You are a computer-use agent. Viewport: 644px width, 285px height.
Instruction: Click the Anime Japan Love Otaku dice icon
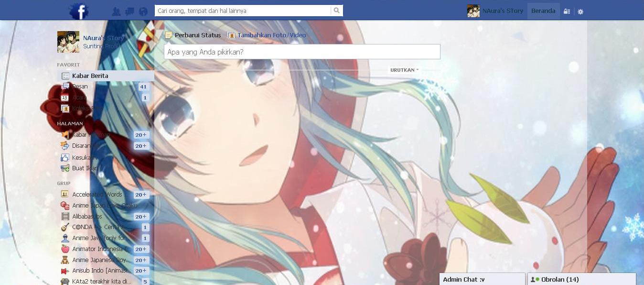(65, 205)
